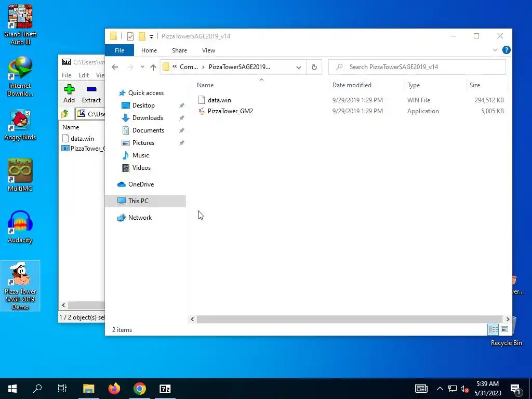Open Downloads in navigation pane
This screenshot has height=399, width=532.
[x=148, y=118]
